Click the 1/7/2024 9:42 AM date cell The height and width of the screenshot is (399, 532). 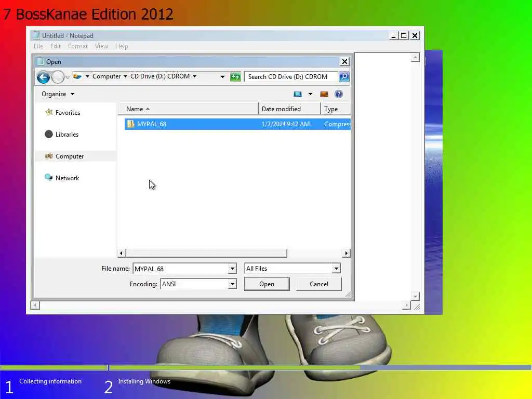pos(285,124)
